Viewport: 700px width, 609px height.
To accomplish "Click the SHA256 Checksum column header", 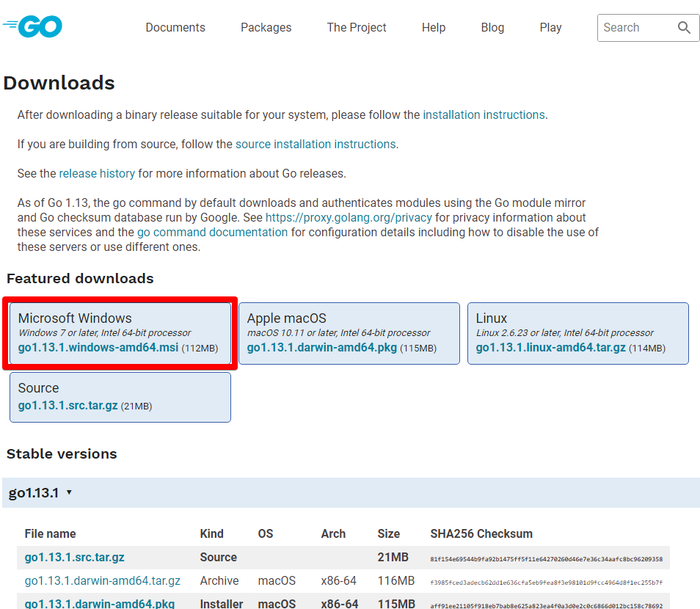I will point(481,533).
